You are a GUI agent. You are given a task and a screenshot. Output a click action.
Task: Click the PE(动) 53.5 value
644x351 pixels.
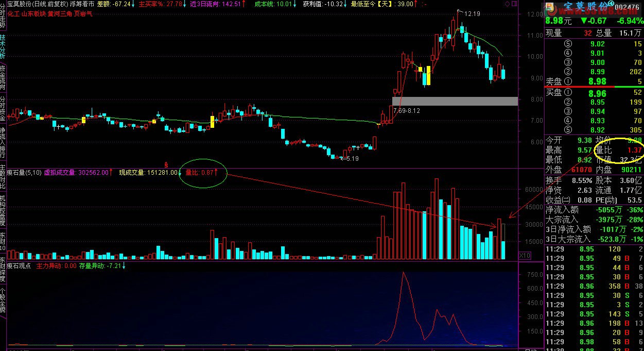634,200
